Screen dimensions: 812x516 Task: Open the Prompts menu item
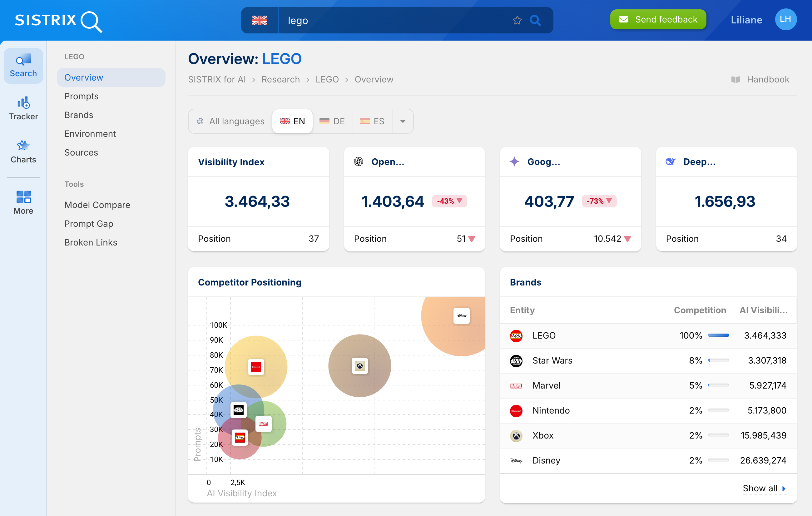click(x=81, y=97)
